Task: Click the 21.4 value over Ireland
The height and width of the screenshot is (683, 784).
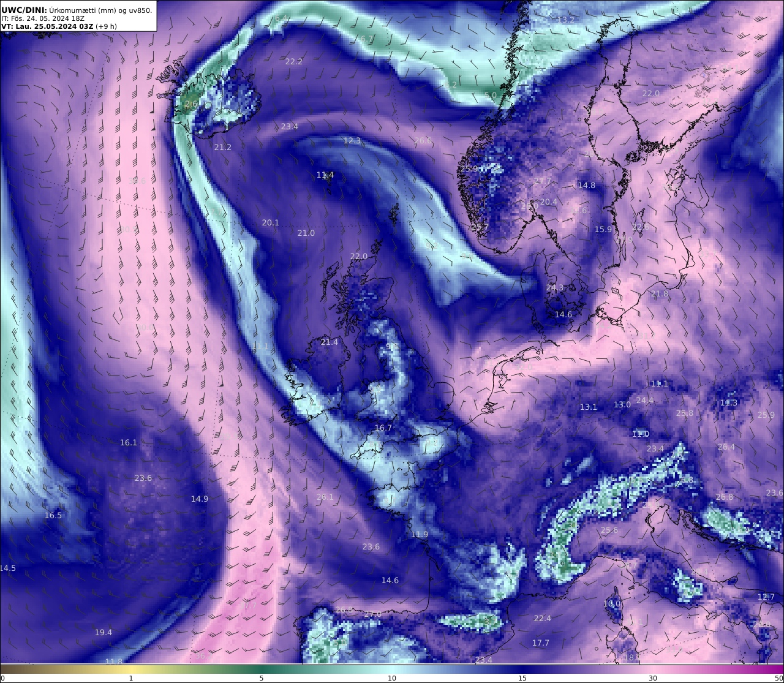Action: [330, 342]
